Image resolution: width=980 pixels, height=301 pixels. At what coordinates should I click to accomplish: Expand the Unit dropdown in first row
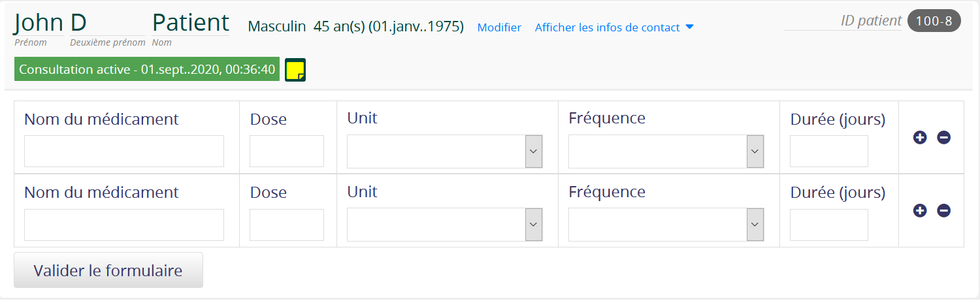[x=444, y=151]
